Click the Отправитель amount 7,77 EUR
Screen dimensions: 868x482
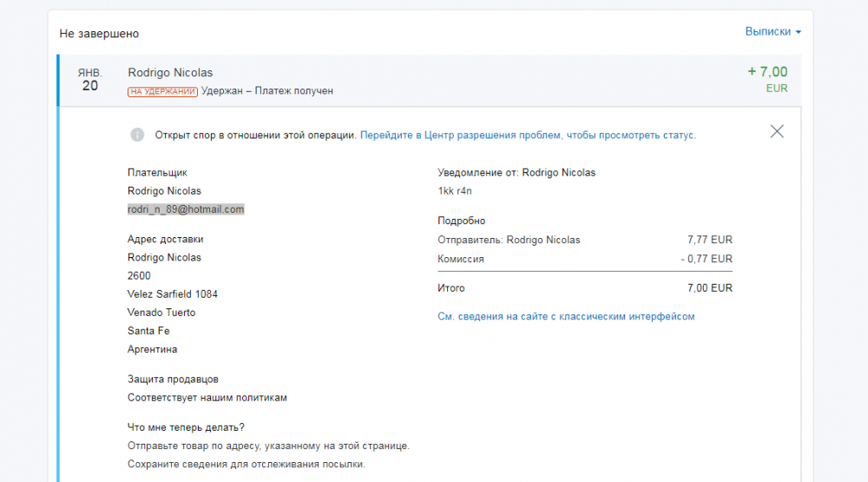coord(709,240)
